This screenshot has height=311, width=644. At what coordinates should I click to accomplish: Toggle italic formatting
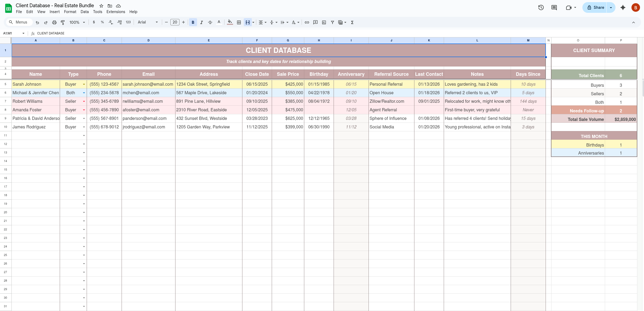(x=201, y=22)
